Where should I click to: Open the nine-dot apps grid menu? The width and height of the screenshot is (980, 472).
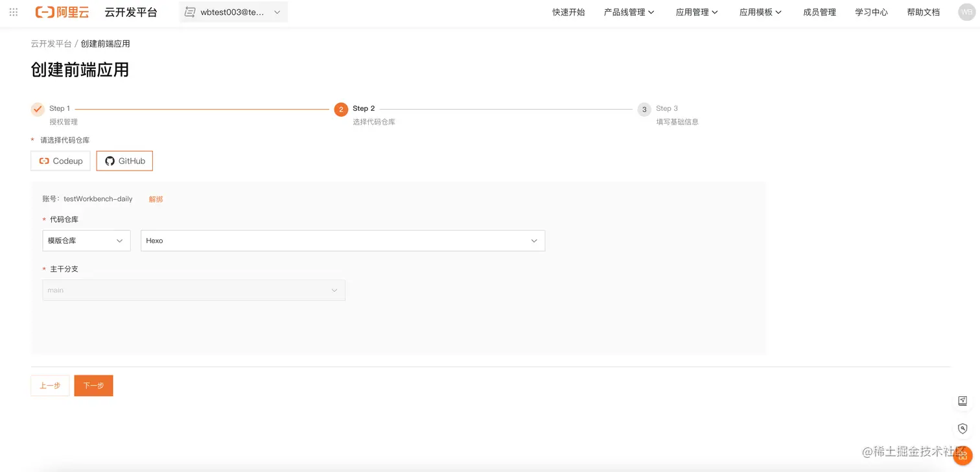[x=13, y=12]
